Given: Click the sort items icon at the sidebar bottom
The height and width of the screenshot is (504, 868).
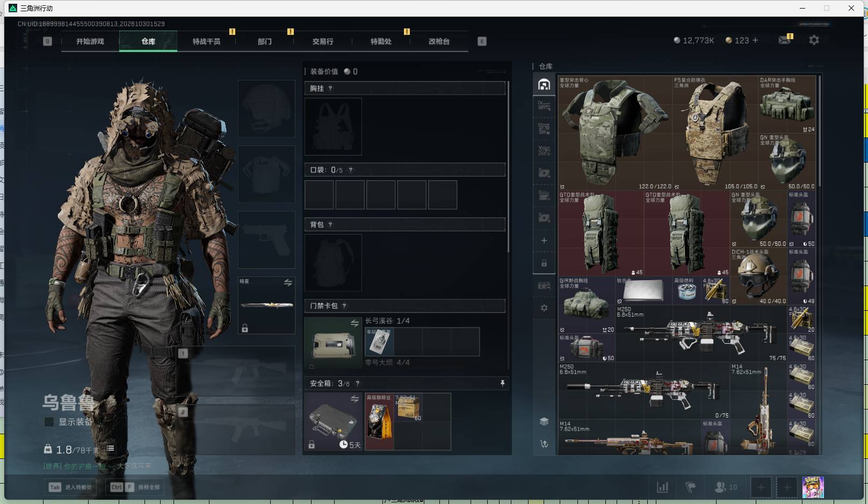Looking at the screenshot, I should (544, 444).
